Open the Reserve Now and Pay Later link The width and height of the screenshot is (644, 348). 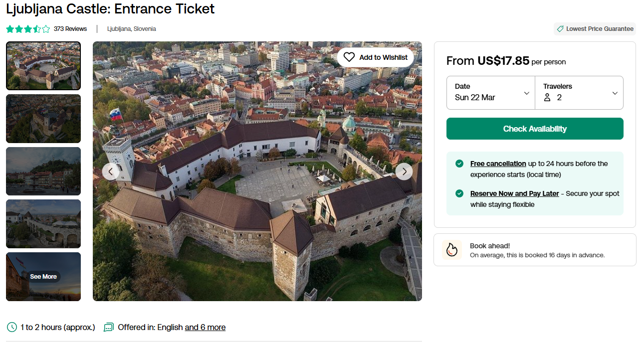pos(514,193)
